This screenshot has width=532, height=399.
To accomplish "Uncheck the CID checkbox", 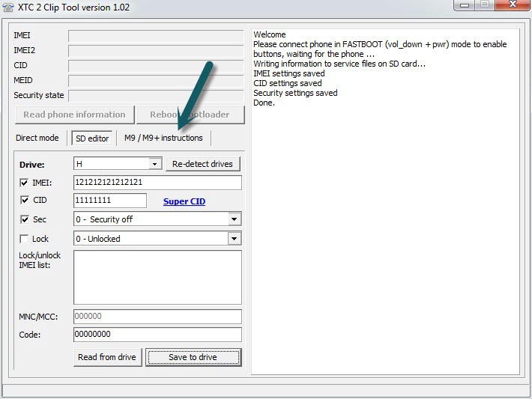I will (x=25, y=200).
